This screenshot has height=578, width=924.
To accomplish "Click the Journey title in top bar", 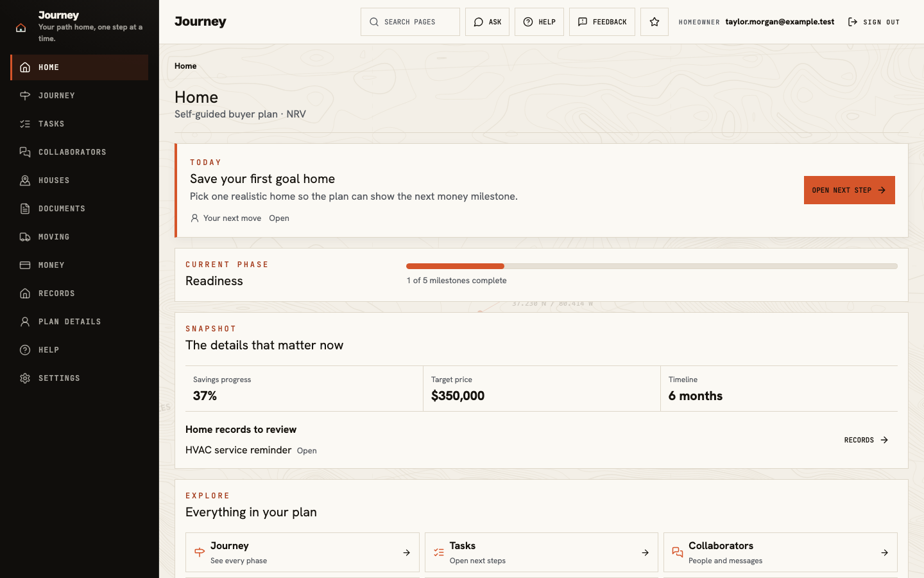I will [200, 22].
